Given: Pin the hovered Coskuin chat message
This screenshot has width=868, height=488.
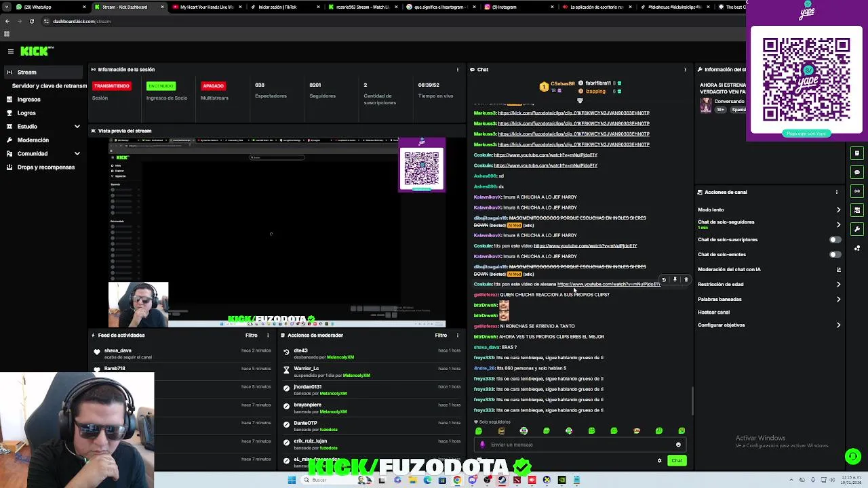Looking at the screenshot, I should coord(675,279).
